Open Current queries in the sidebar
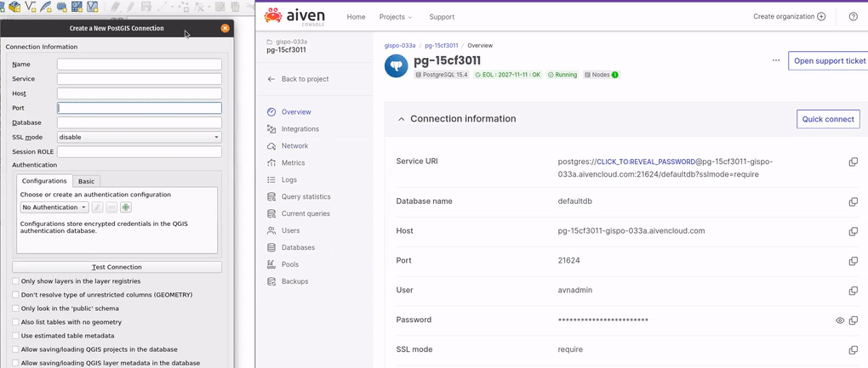Viewport: 868px width, 368px height. [306, 213]
